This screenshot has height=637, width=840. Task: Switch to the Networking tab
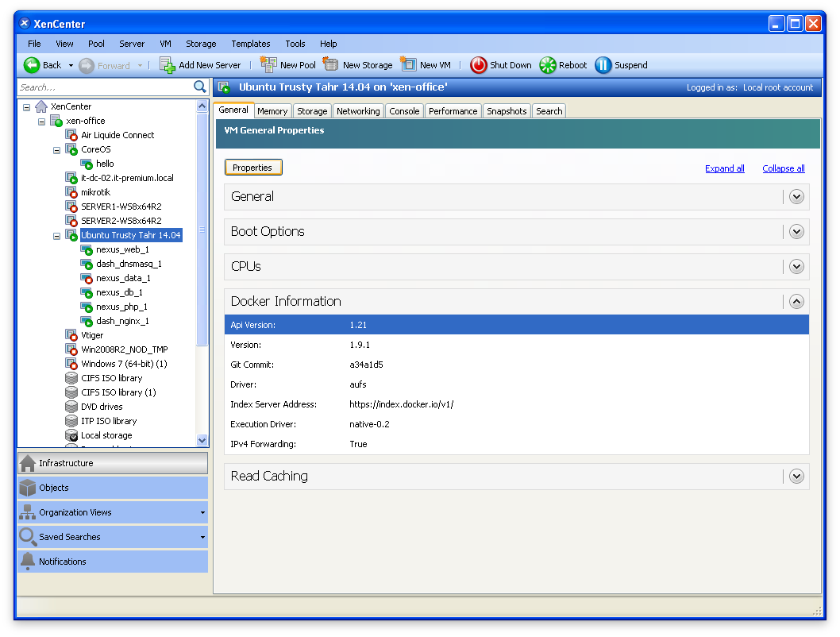tap(358, 111)
